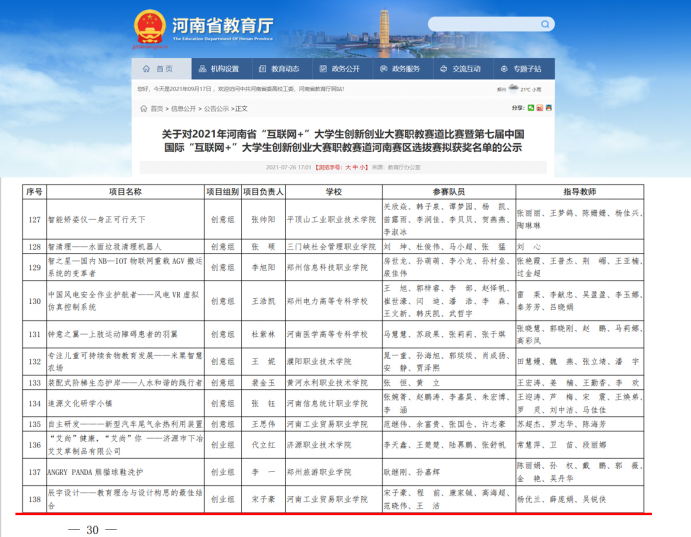Screen dimensions: 691x537
Task: Open 公告公示 breadcrumb link
Action: point(216,108)
